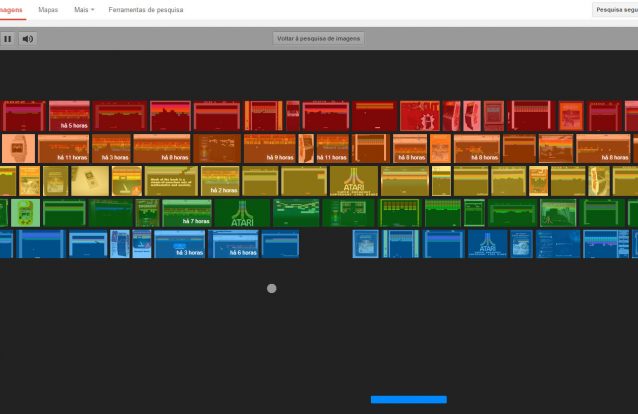
Task: Switch to the Imagens tab
Action: 11,9
